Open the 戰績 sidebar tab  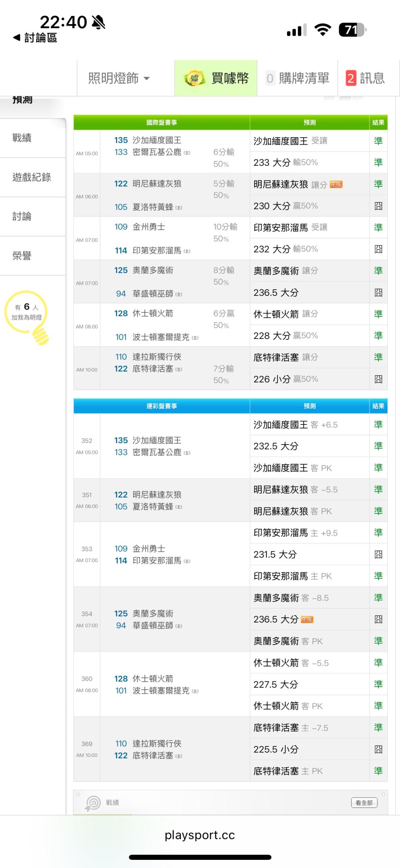tap(22, 138)
